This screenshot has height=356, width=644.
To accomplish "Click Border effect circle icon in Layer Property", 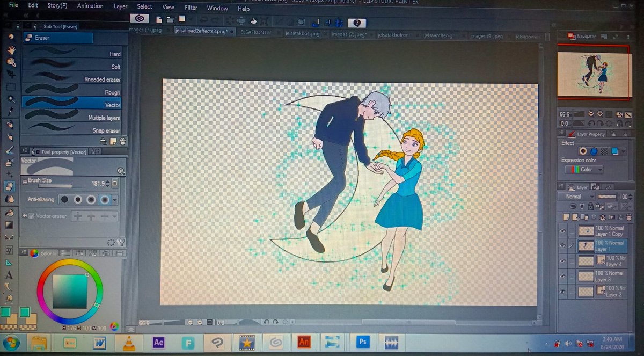I will tap(583, 151).
